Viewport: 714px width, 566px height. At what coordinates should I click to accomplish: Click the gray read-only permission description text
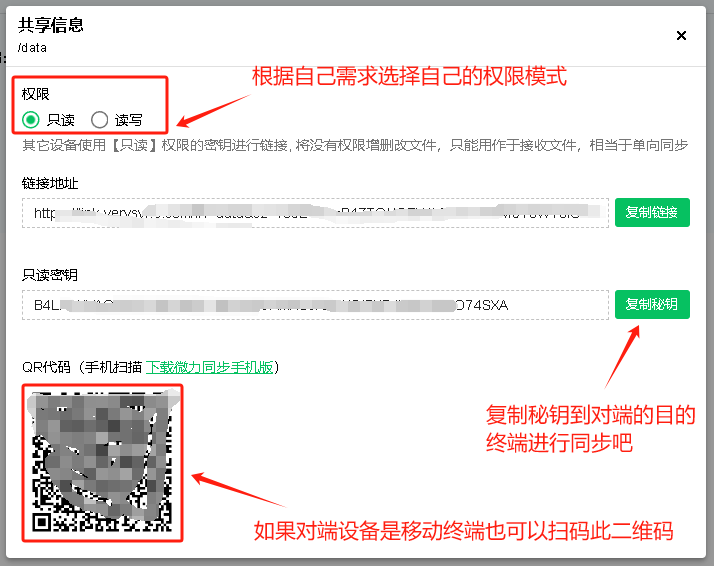click(x=355, y=146)
